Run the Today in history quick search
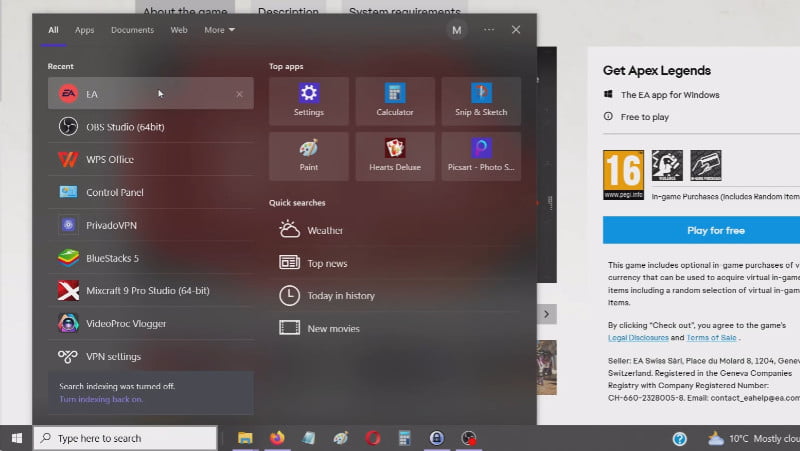This screenshot has height=451, width=800. click(x=397, y=295)
